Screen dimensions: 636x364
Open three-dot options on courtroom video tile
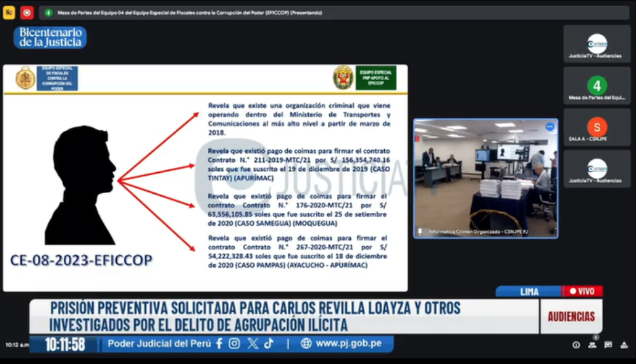(550, 127)
